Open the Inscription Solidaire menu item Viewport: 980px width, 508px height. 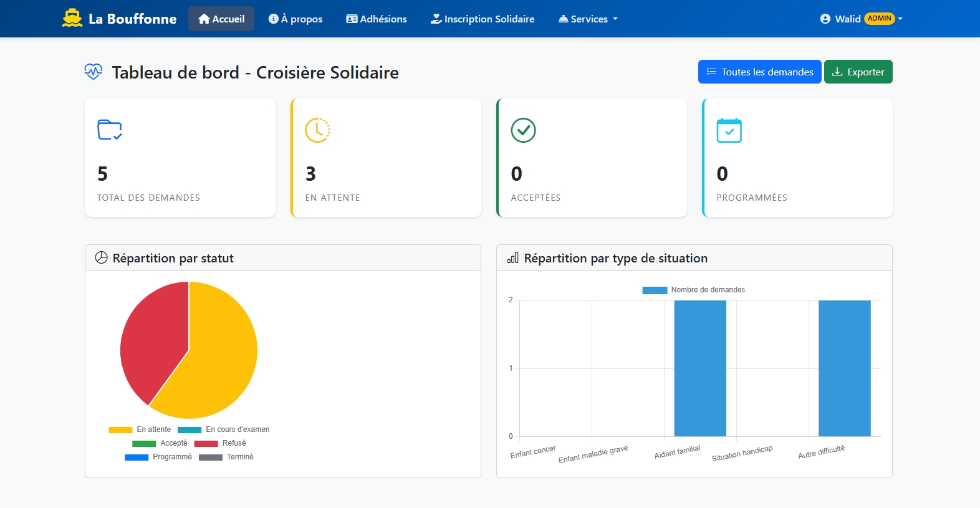483,19
